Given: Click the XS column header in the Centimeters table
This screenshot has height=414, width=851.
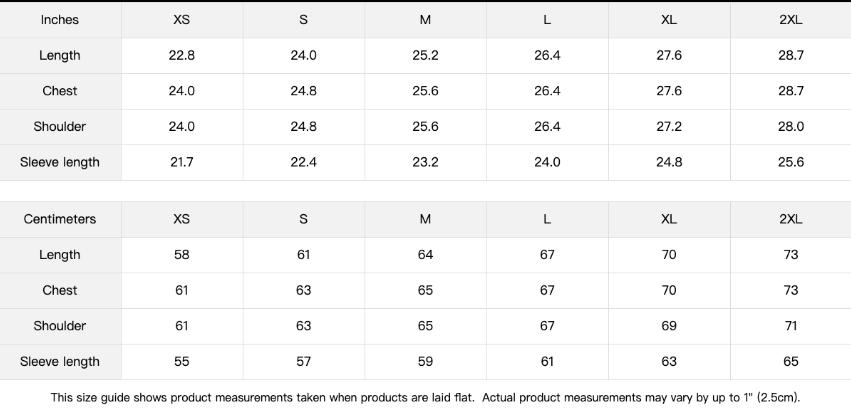Looking at the screenshot, I should tap(182, 219).
